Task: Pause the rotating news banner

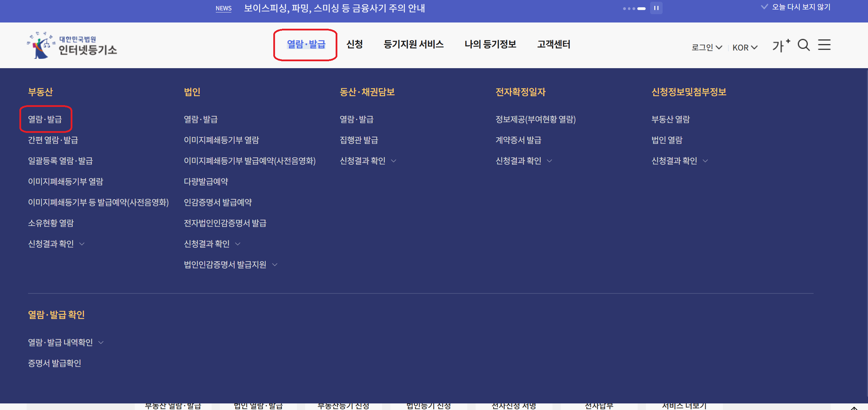Action: pos(657,8)
